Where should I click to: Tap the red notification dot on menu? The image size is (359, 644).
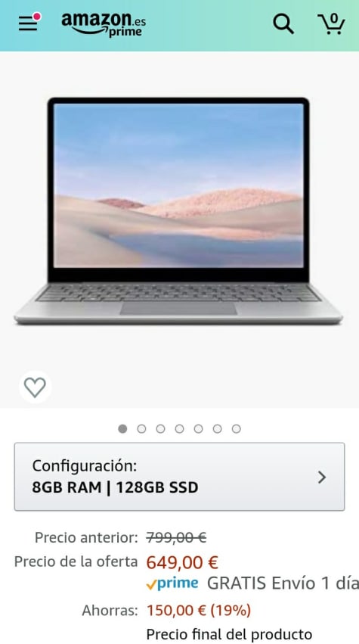click(37, 17)
